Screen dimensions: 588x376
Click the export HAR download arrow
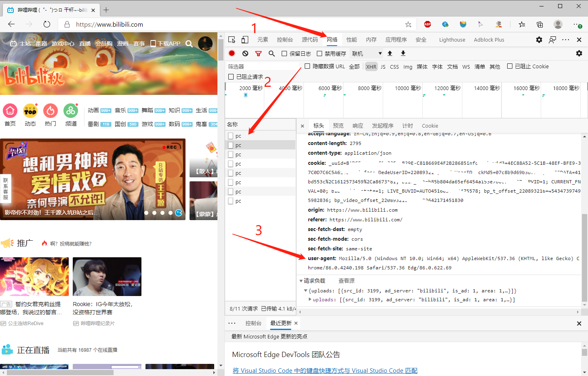[403, 53]
